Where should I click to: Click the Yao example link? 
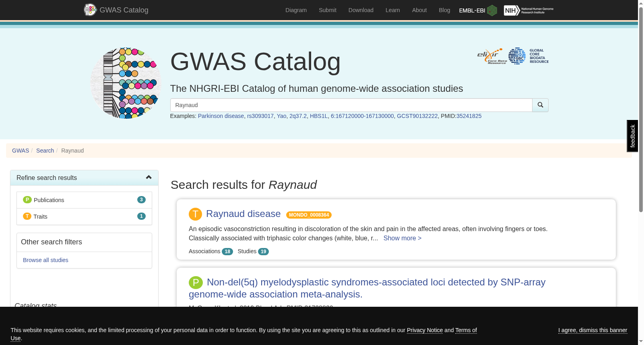[282, 116]
